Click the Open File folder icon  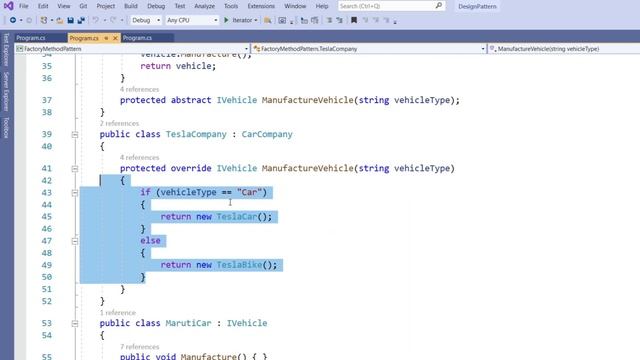pos(60,20)
